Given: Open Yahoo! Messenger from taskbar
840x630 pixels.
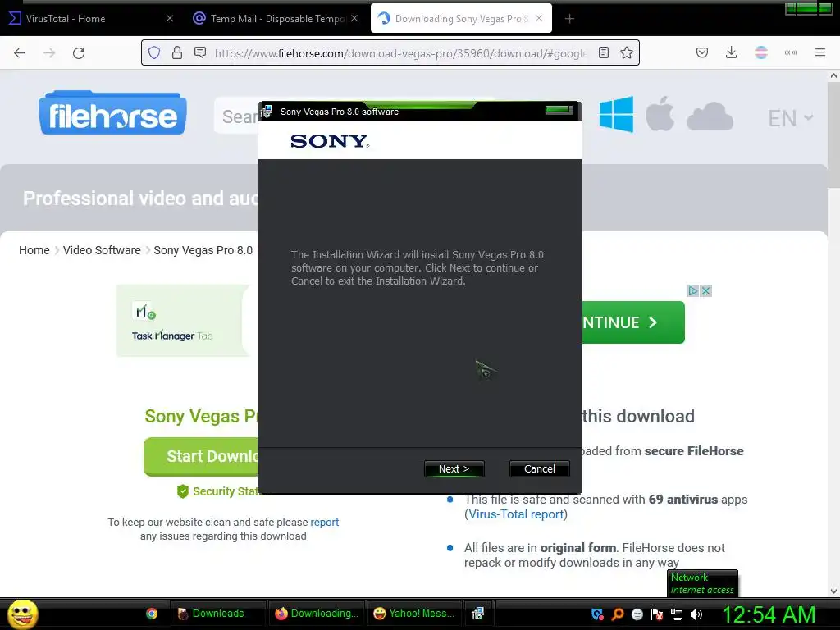Looking at the screenshot, I should (x=414, y=614).
